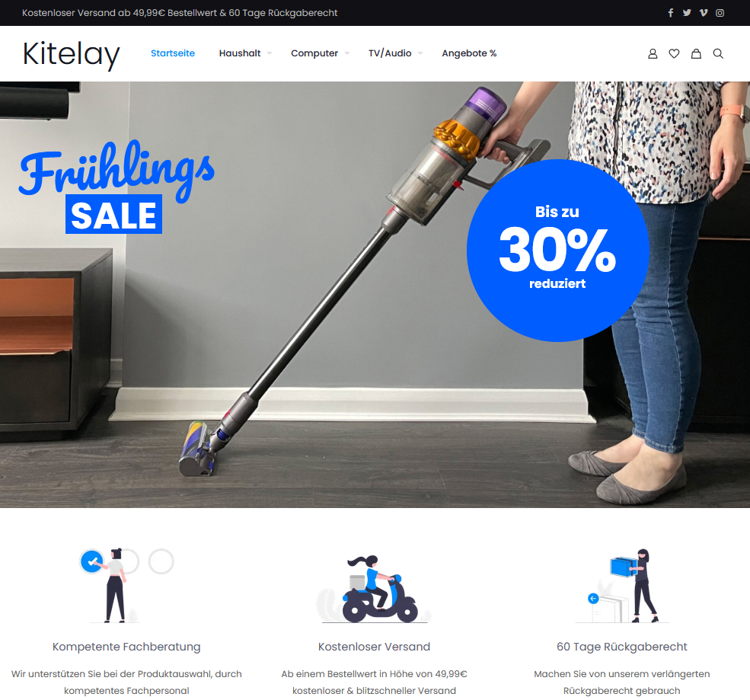The width and height of the screenshot is (750, 700).
Task: Open the user account icon
Action: click(x=653, y=53)
